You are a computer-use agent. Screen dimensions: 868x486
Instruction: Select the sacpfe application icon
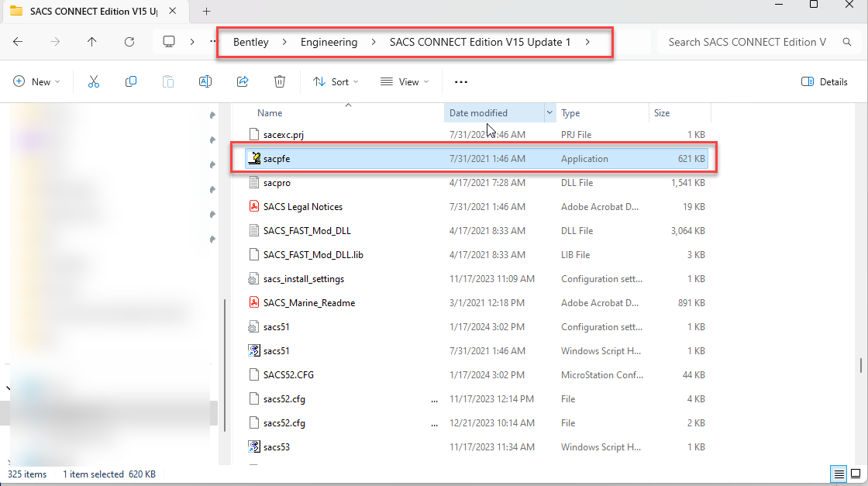point(254,159)
